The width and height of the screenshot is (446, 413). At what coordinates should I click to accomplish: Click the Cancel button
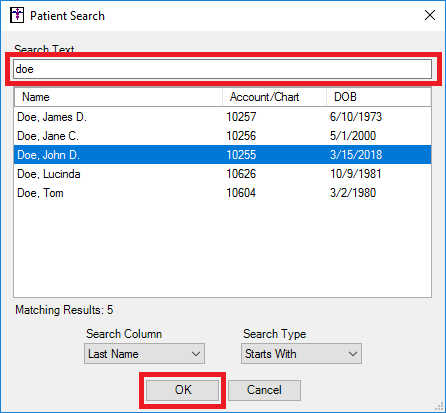[264, 390]
